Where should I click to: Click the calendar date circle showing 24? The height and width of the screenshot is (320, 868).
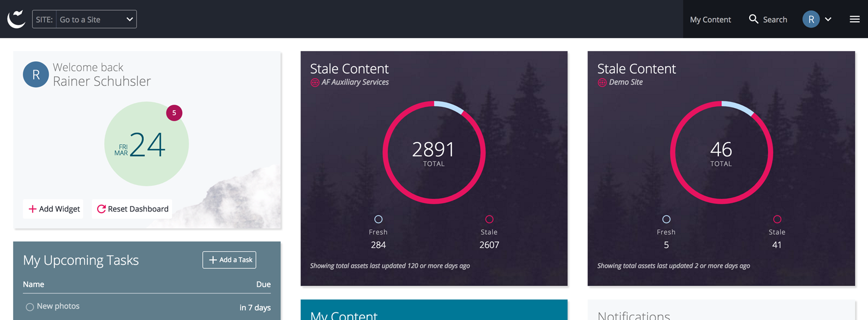pos(146,144)
